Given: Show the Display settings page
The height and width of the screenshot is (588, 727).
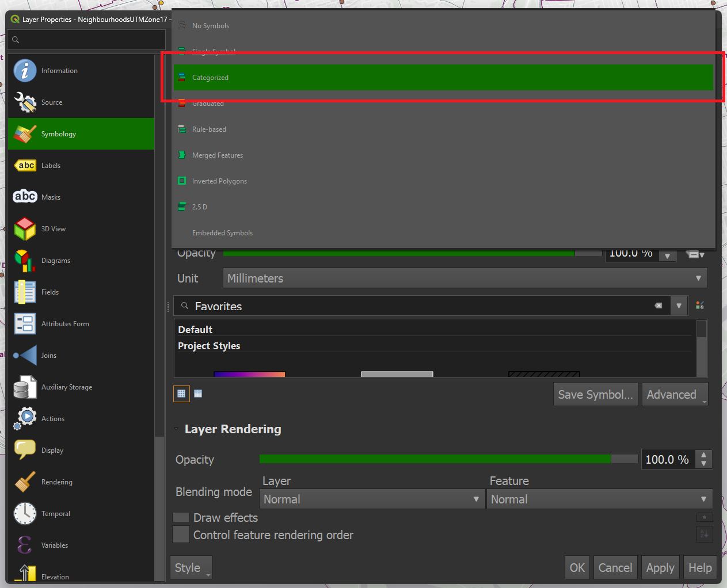Looking at the screenshot, I should tap(81, 450).
